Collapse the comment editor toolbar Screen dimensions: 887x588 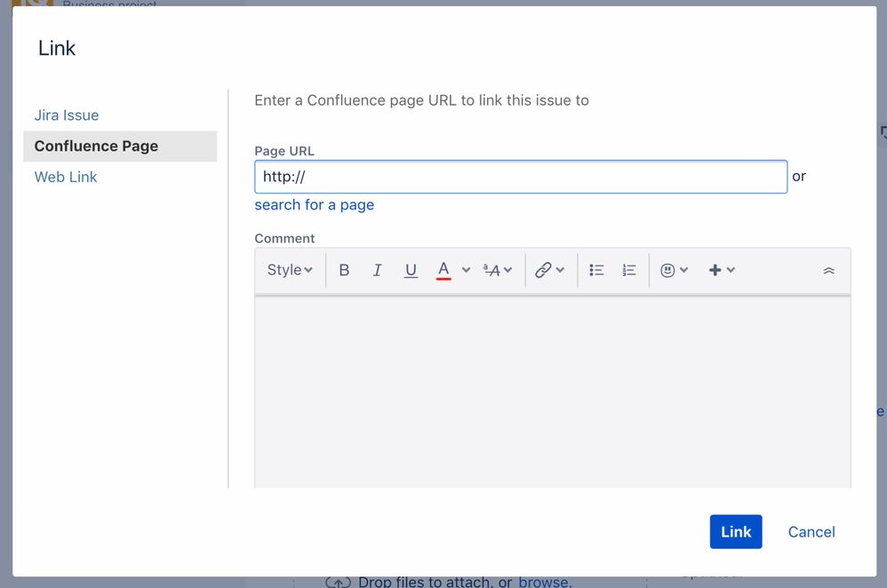tap(828, 271)
